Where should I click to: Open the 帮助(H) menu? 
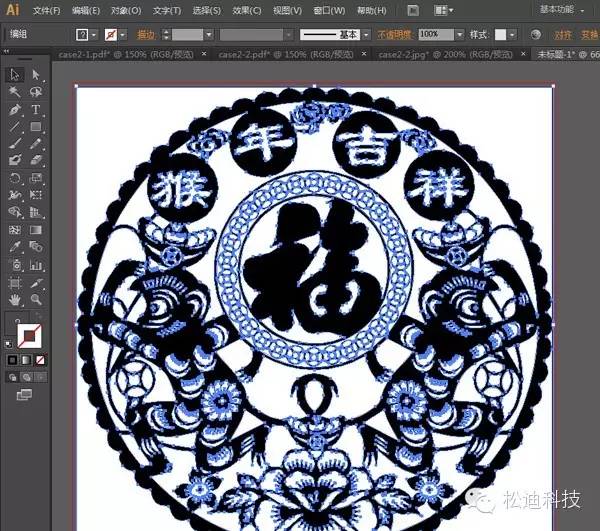point(372,10)
